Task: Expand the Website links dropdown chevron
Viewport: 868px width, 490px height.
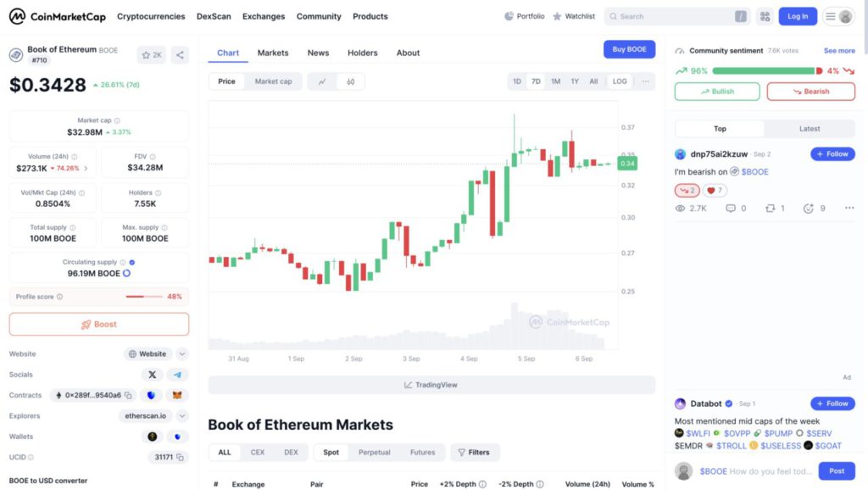Action: point(182,354)
